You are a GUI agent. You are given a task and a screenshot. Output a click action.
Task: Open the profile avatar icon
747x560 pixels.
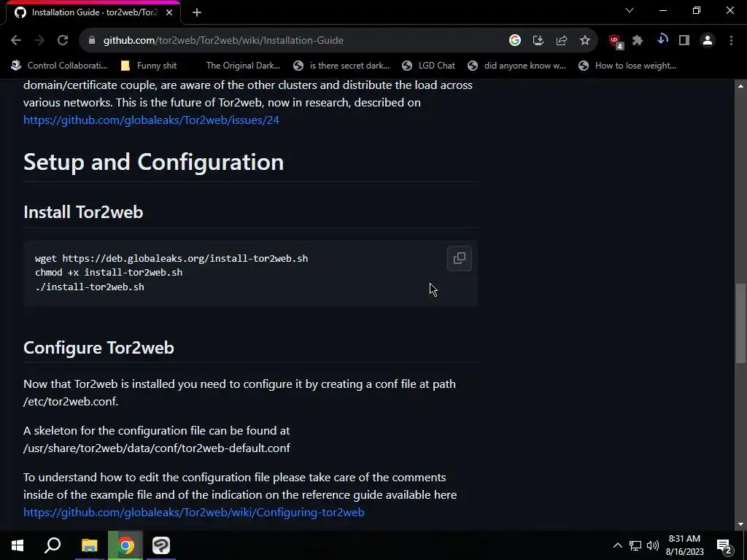(708, 41)
